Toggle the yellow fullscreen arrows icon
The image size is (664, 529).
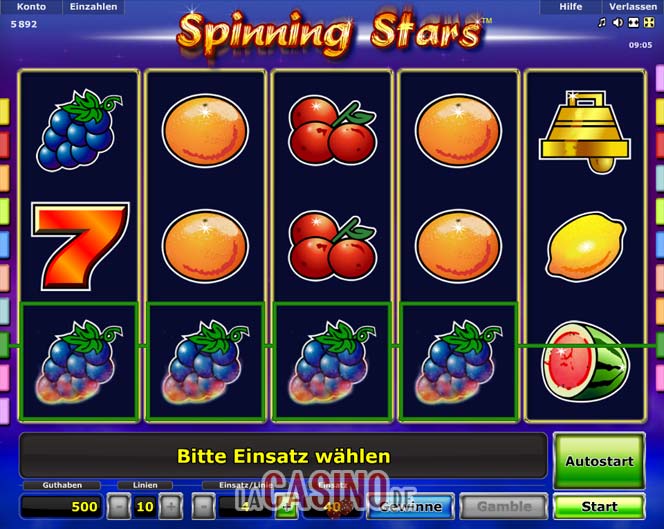pyautogui.click(x=649, y=23)
